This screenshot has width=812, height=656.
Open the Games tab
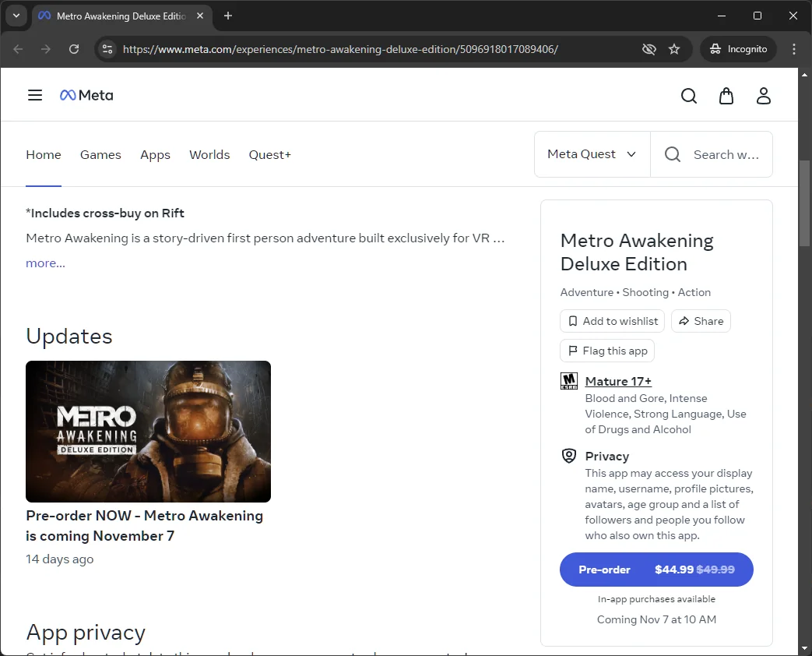click(100, 155)
